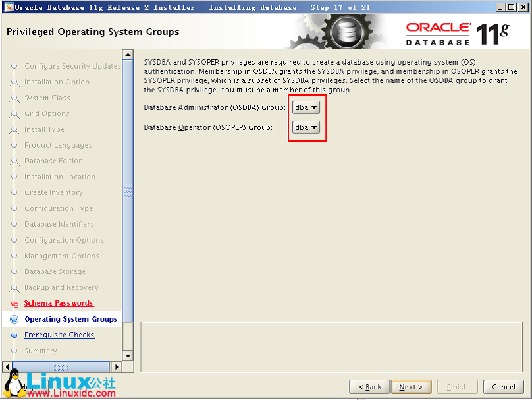Viewport: 532px width, 400px height.
Task: Click the scrollbar up arrow
Action: pos(128,54)
